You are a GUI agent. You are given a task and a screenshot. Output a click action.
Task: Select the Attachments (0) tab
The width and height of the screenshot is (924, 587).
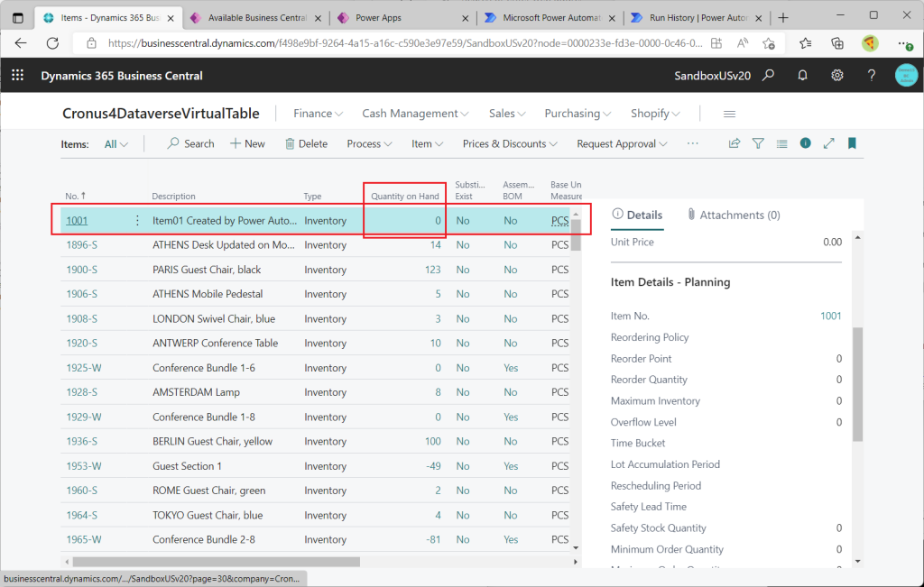734,215
